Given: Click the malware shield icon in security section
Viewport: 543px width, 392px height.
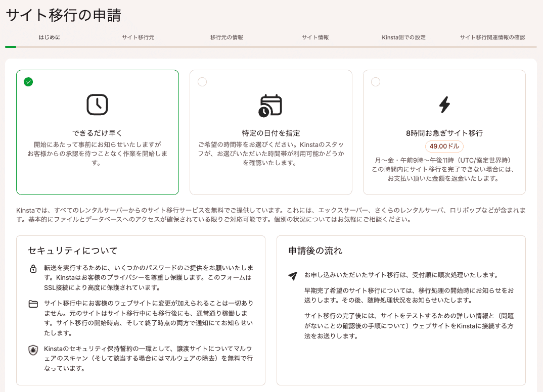Looking at the screenshot, I should pos(33,349).
